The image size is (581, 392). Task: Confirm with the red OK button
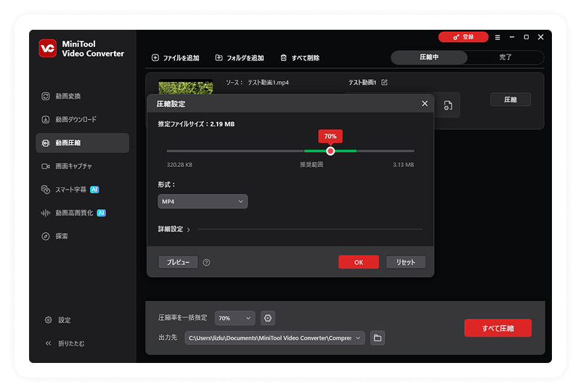click(x=359, y=262)
